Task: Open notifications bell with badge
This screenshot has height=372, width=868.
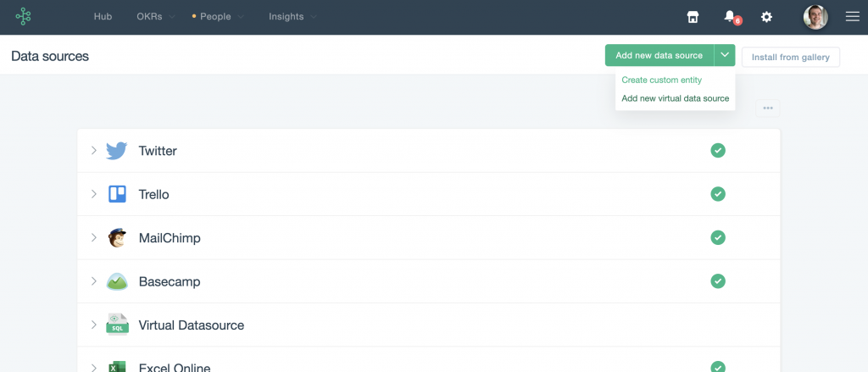Action: coord(732,17)
